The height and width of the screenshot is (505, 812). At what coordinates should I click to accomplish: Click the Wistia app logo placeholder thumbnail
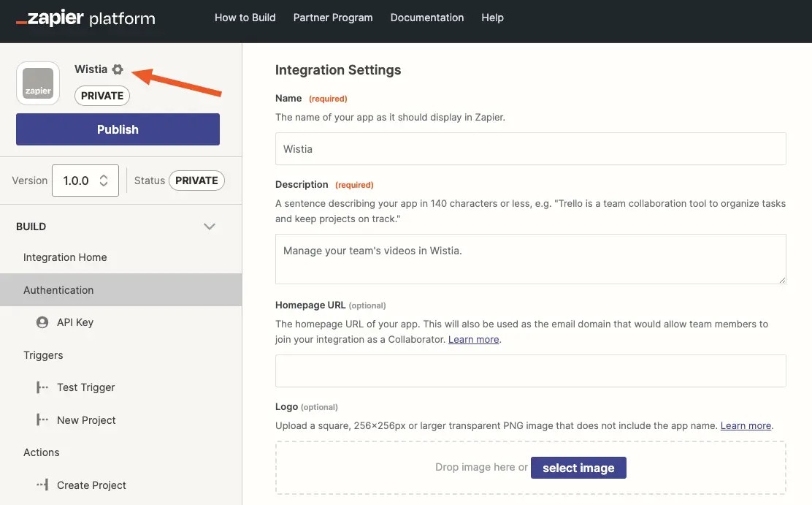pyautogui.click(x=38, y=83)
